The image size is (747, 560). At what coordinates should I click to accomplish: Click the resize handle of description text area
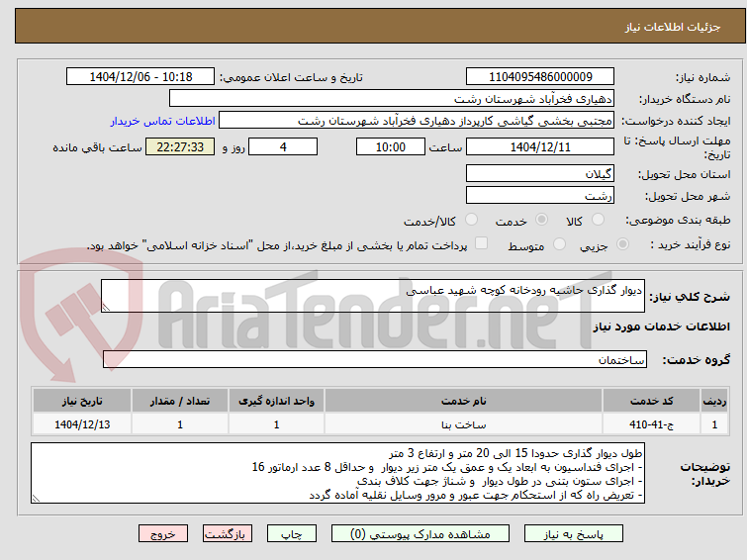tap(106, 308)
